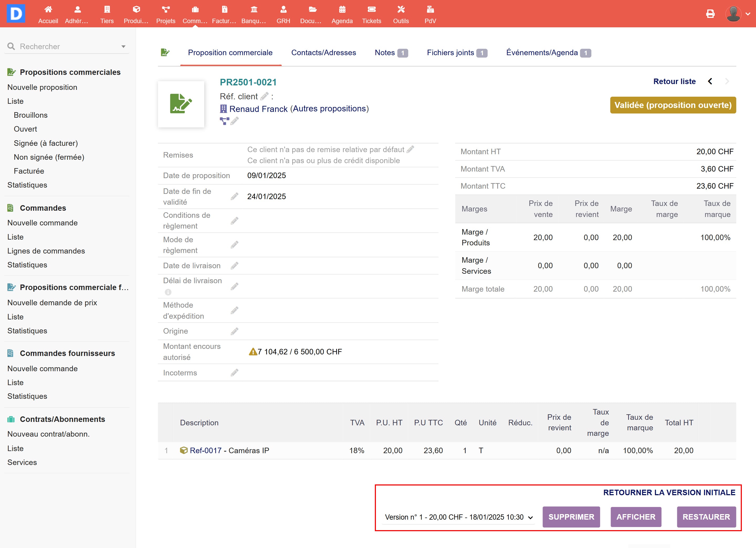
Task: Edit Incoterms using pencil icon
Action: (x=235, y=373)
